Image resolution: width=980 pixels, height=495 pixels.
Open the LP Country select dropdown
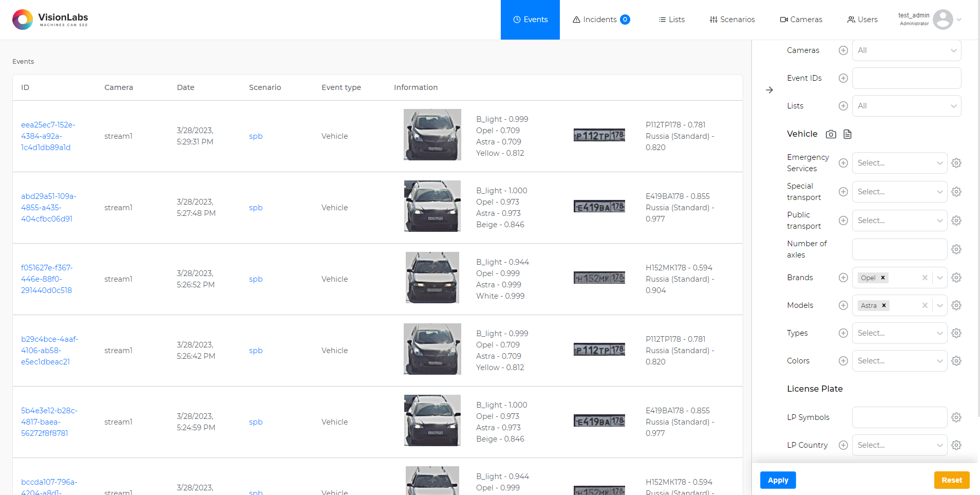[x=900, y=445]
